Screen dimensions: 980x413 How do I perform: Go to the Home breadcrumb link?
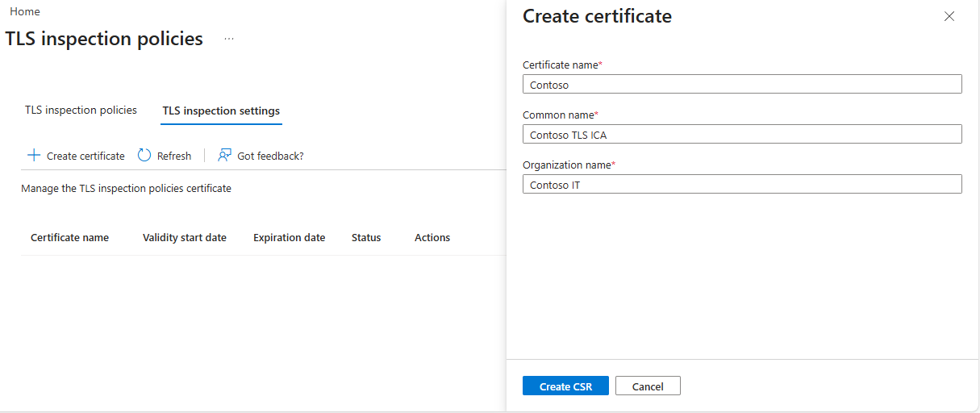25,11
